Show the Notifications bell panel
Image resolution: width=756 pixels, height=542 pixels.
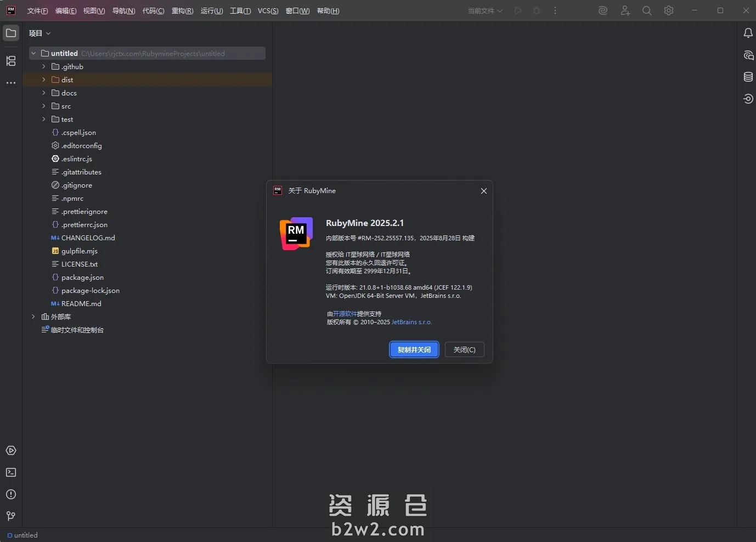coord(748,33)
